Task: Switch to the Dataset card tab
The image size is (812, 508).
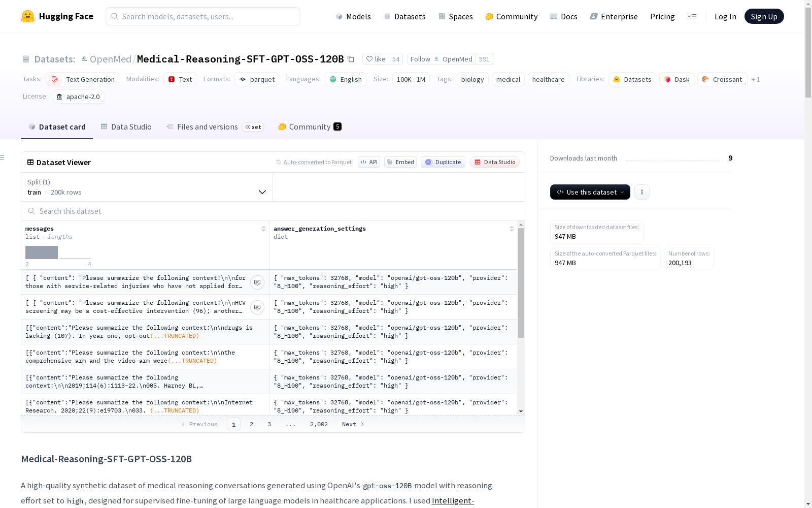Action: coord(57,127)
